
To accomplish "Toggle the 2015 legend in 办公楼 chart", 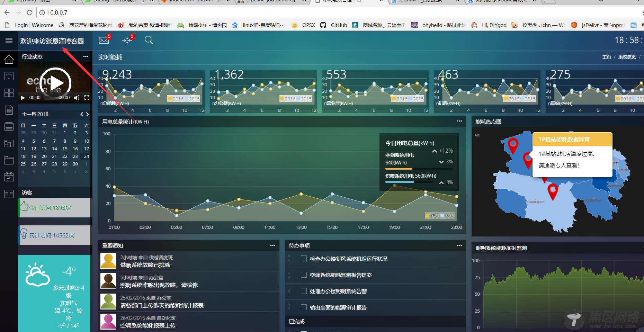I will click(x=304, y=99).
